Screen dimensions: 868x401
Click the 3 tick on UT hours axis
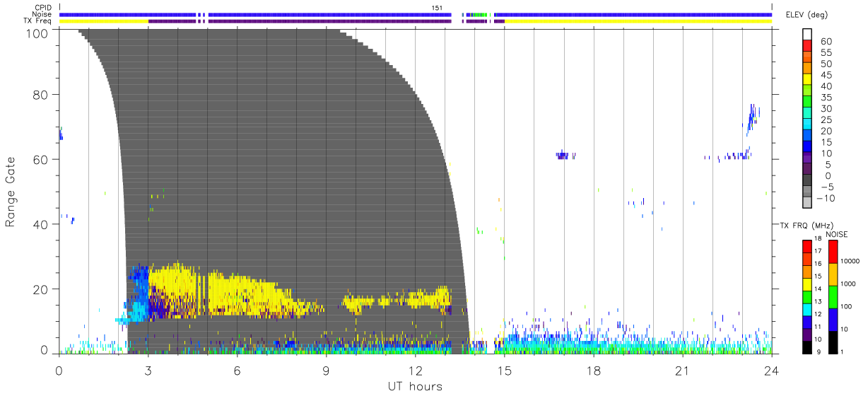click(148, 371)
